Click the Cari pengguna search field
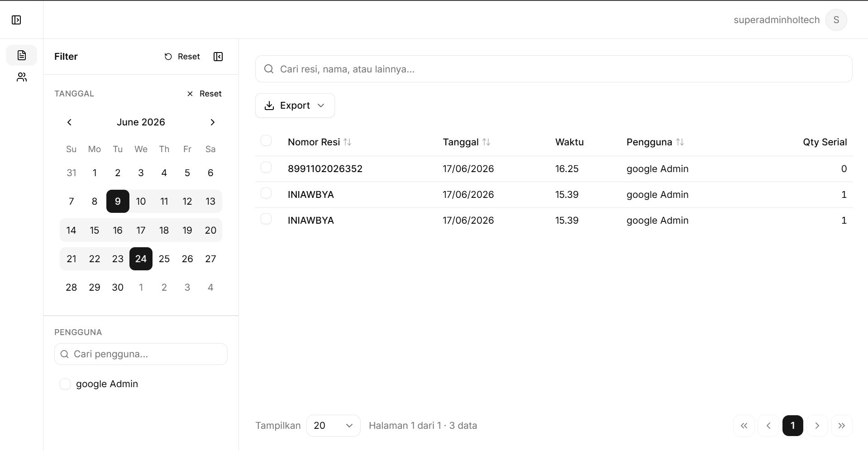This screenshot has width=868, height=451. (141, 354)
